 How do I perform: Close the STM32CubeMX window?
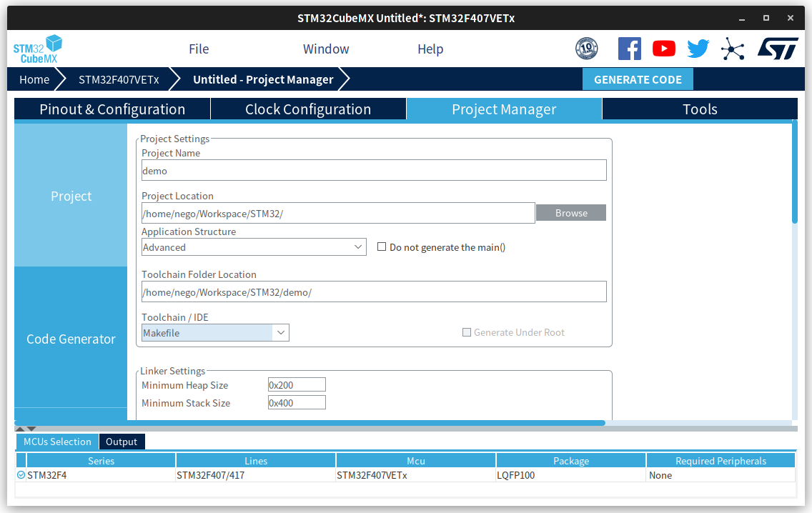(x=791, y=18)
